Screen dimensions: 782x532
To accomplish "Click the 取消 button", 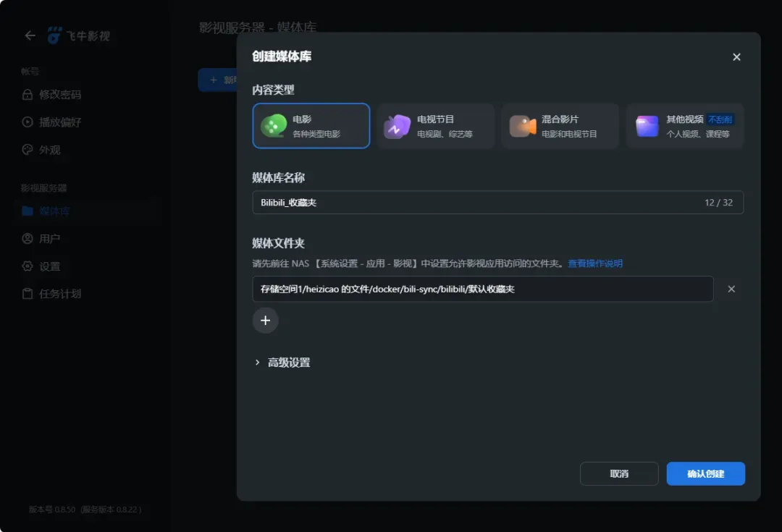I will pos(619,473).
